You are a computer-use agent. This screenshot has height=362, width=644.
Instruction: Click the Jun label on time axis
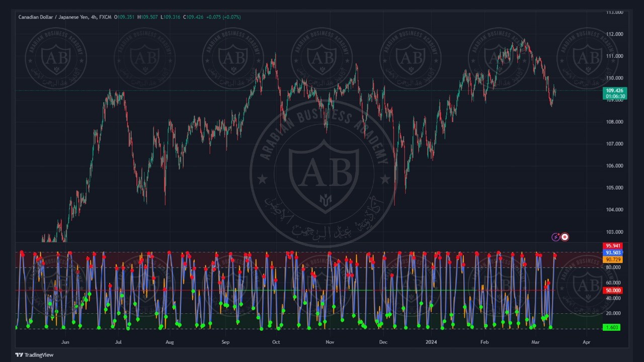(65, 342)
